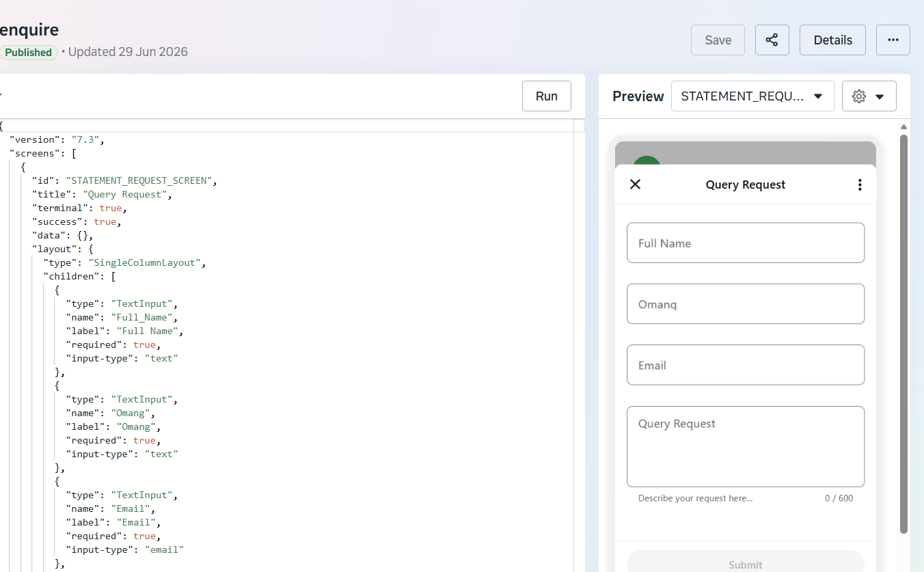The image size is (924, 572).
Task: Click the "title": "Query Request" code line
Action: click(x=101, y=194)
